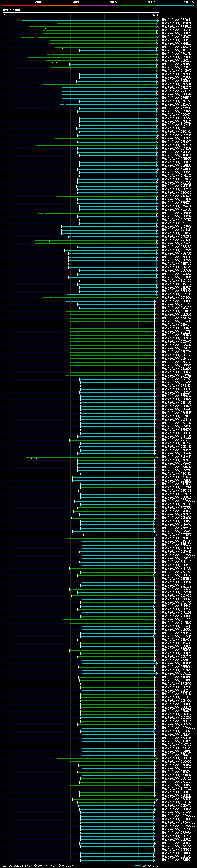The height and width of the screenshot is (868, 197).
Task: Select hit label UniRef100_A9SUL8
Action: coord(176,26)
